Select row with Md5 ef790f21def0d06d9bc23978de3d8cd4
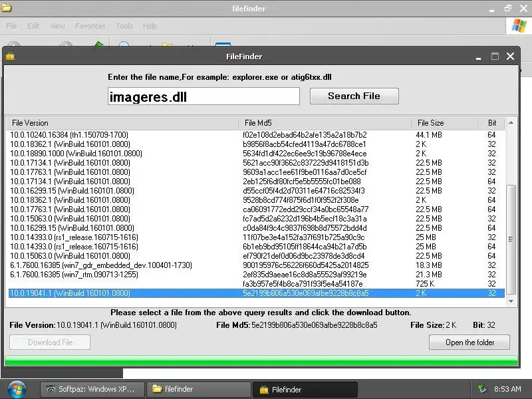532x399 pixels. pos(256,256)
